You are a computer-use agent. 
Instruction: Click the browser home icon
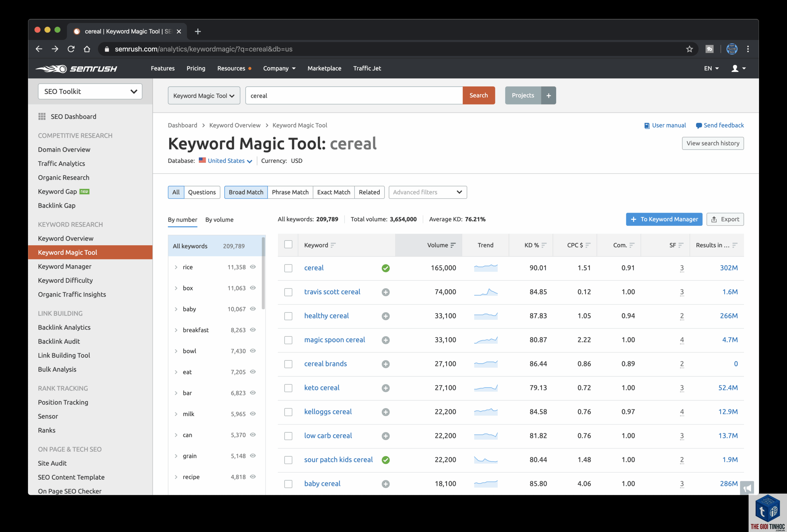(x=87, y=49)
